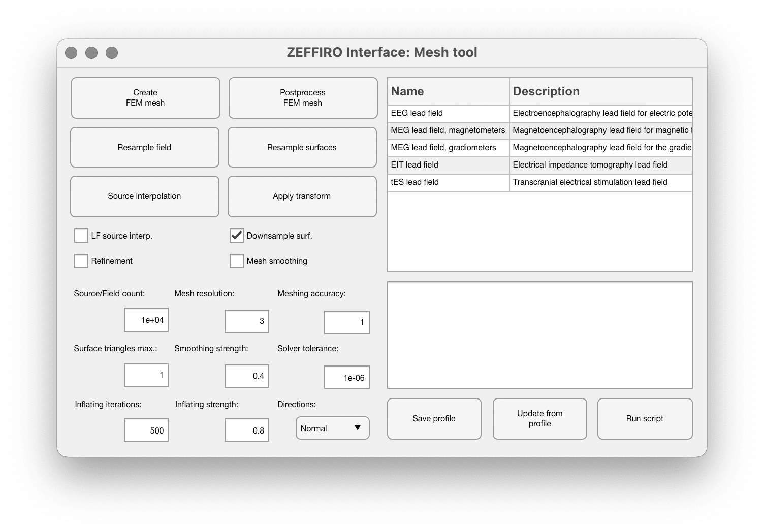The height and width of the screenshot is (532, 764).
Task: Click the Mesh resolution input field
Action: click(x=247, y=321)
